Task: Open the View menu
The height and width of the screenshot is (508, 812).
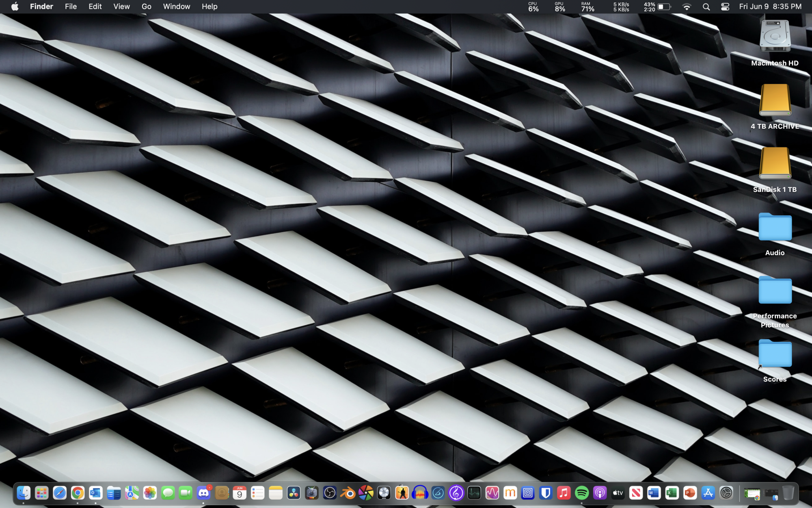Action: click(121, 7)
